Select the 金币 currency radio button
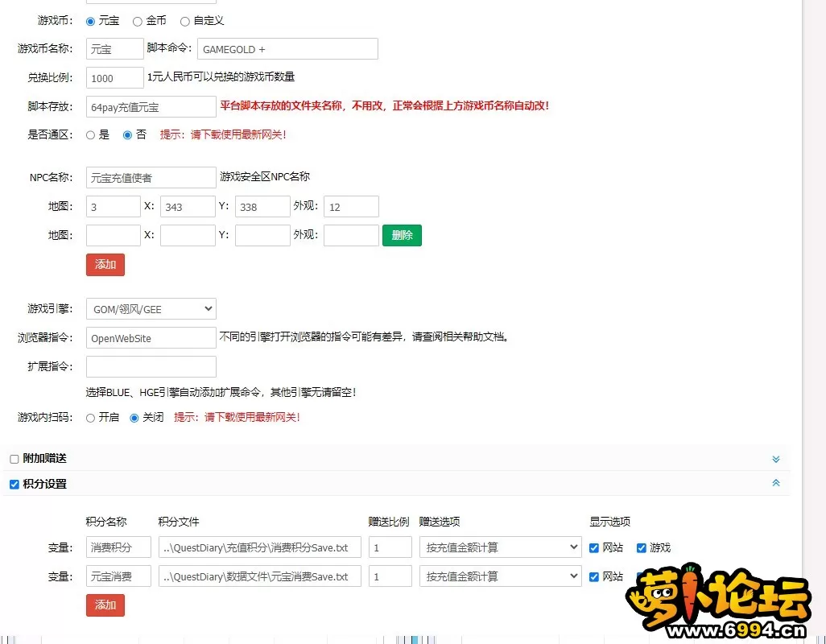826x644 pixels. click(x=138, y=21)
